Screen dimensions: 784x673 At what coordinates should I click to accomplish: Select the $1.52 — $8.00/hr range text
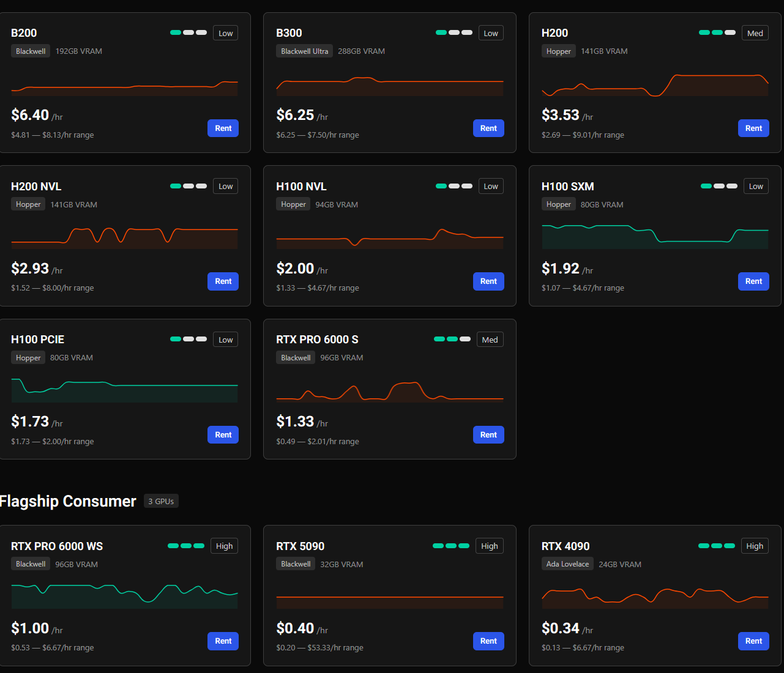click(53, 288)
